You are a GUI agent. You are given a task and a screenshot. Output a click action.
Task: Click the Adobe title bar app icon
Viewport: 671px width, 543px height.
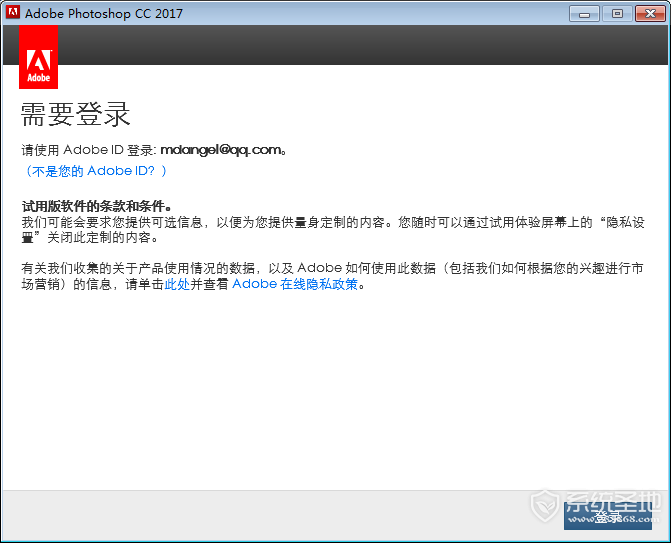coord(13,13)
